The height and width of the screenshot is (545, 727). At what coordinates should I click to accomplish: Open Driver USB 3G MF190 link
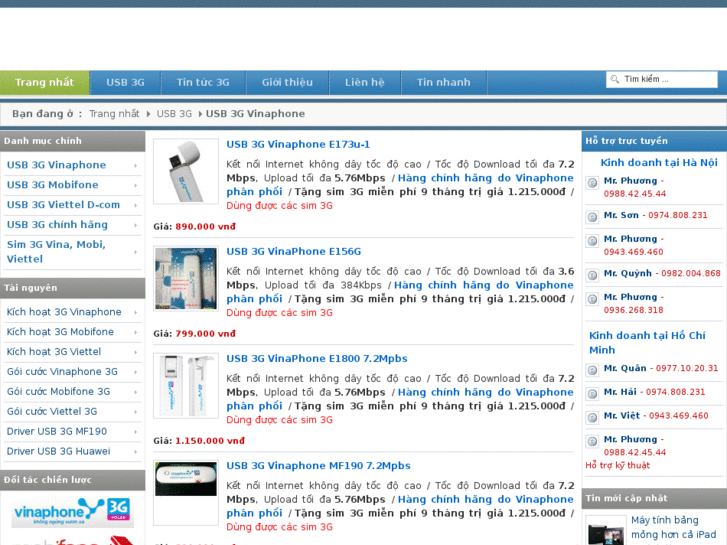pyautogui.click(x=57, y=432)
